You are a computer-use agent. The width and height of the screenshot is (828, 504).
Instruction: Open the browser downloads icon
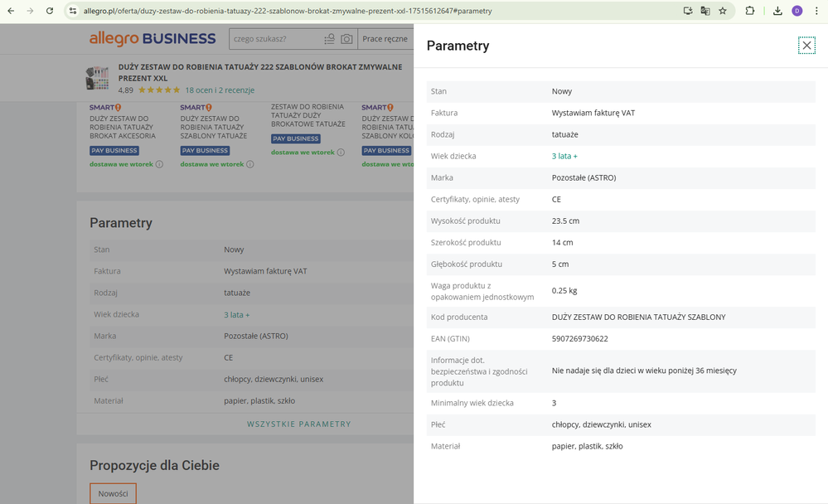(777, 11)
